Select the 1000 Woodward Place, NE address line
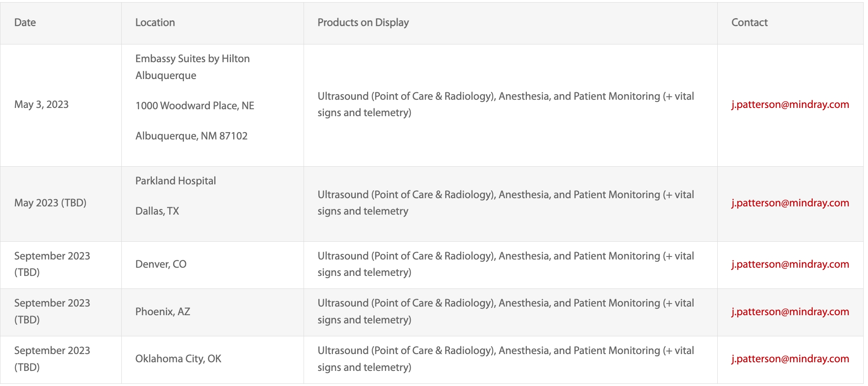The width and height of the screenshot is (868, 386). pyautogui.click(x=195, y=106)
